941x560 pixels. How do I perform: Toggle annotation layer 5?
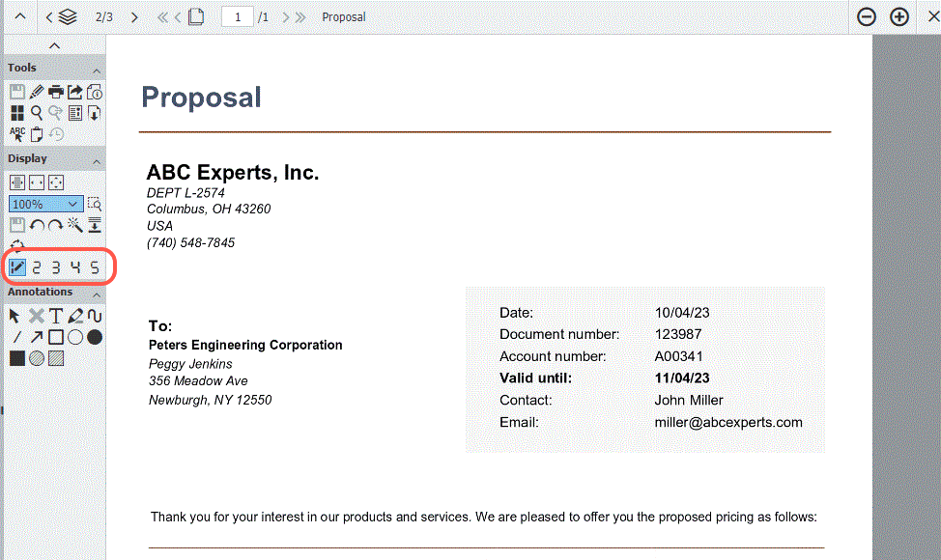pos(95,267)
